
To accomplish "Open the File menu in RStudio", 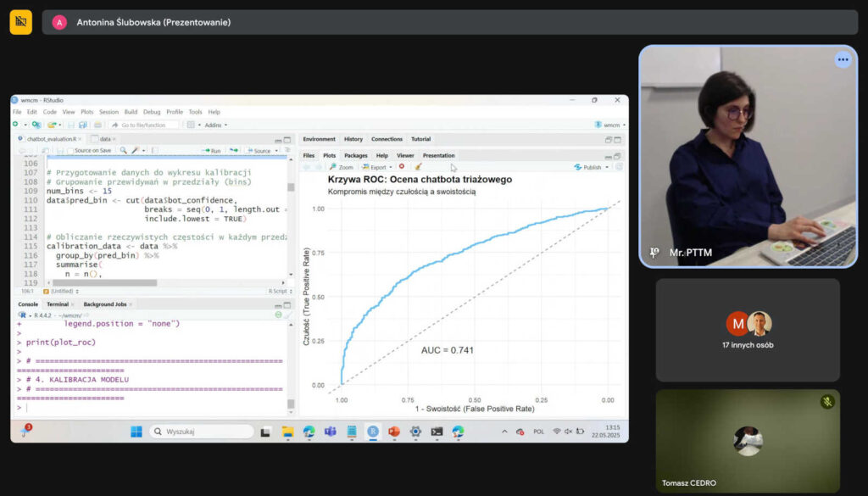I will click(x=17, y=112).
